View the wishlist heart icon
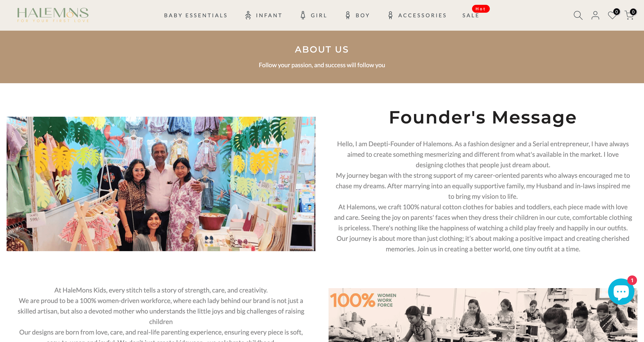Image resolution: width=644 pixels, height=342 pixels. (612, 16)
